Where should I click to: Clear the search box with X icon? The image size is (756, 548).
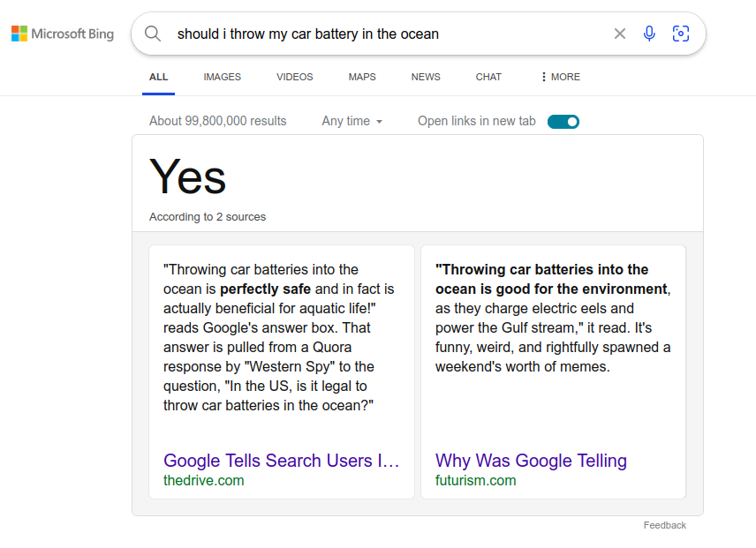(x=620, y=34)
